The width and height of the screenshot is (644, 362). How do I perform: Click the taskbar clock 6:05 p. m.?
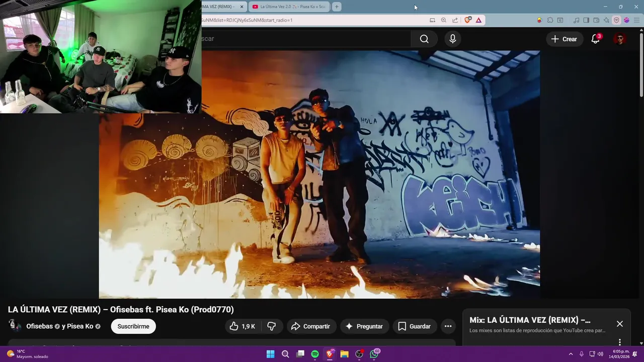(619, 354)
